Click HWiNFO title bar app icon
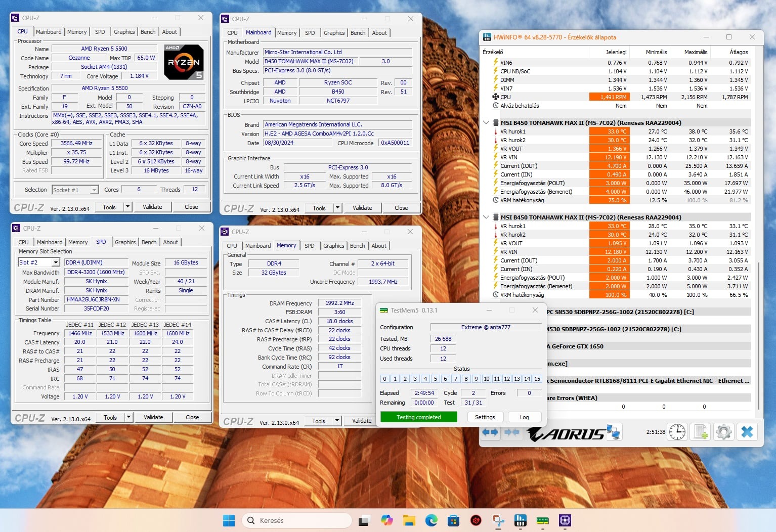Screen dimensions: 776x532 pos(487,37)
